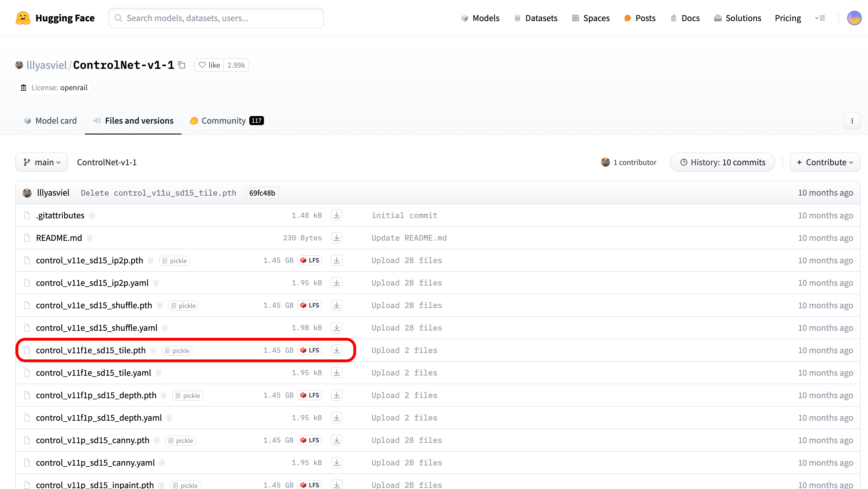
Task: Open the three-dot options menu
Action: (x=852, y=121)
